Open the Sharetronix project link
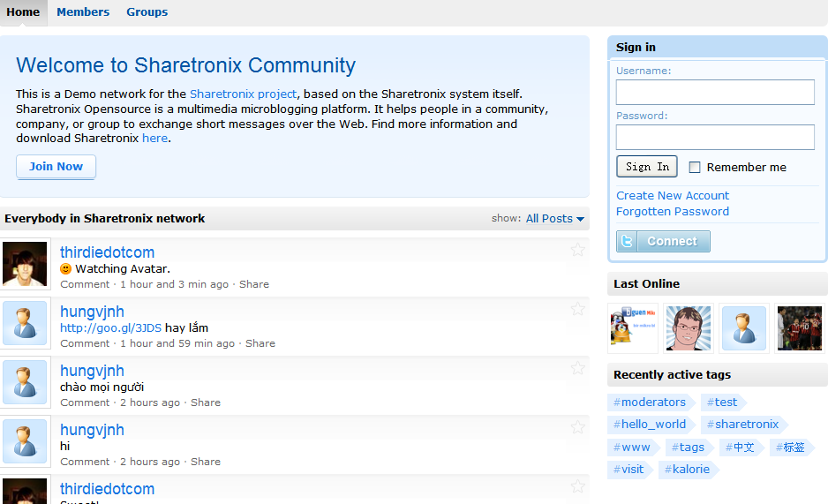 [x=243, y=94]
